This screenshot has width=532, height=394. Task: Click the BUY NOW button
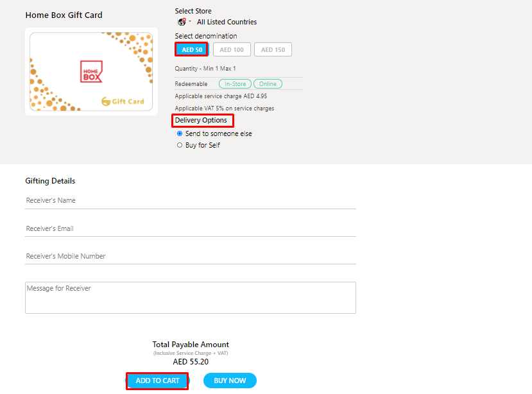(230, 381)
